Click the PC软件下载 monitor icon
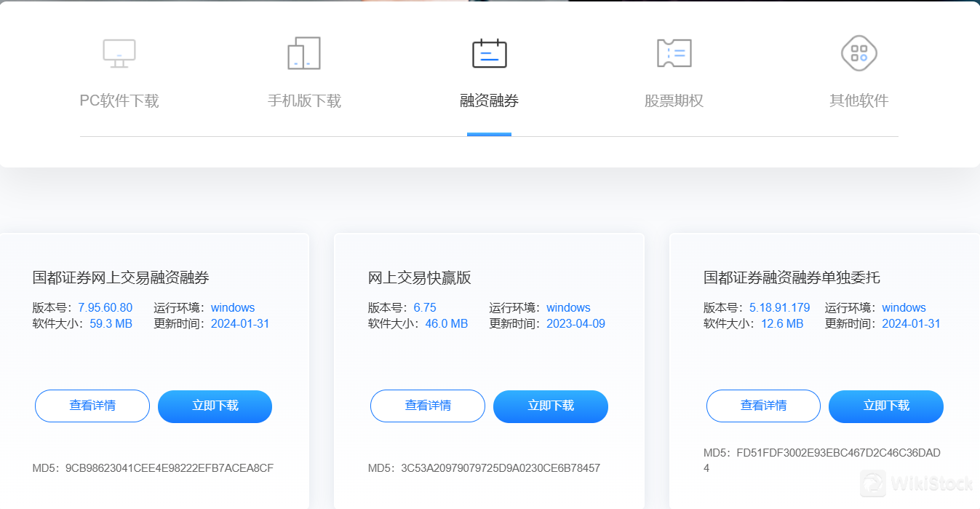980x509 pixels. (x=119, y=53)
